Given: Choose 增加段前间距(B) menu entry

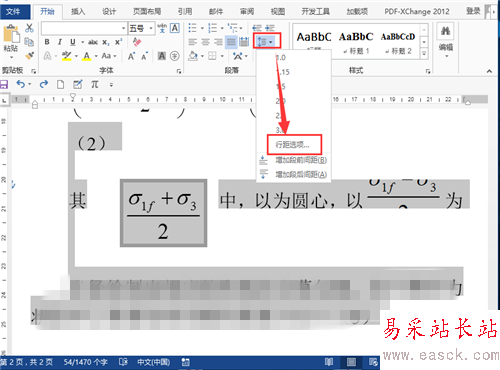Looking at the screenshot, I should [x=294, y=160].
